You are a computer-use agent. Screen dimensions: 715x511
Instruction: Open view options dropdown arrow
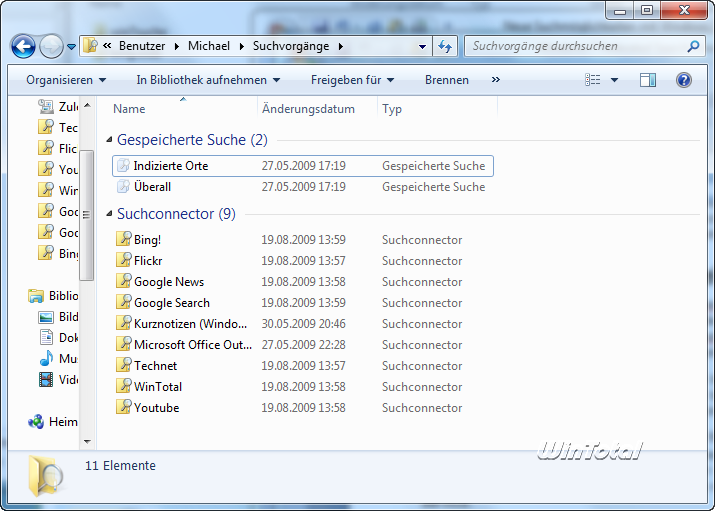[x=614, y=80]
